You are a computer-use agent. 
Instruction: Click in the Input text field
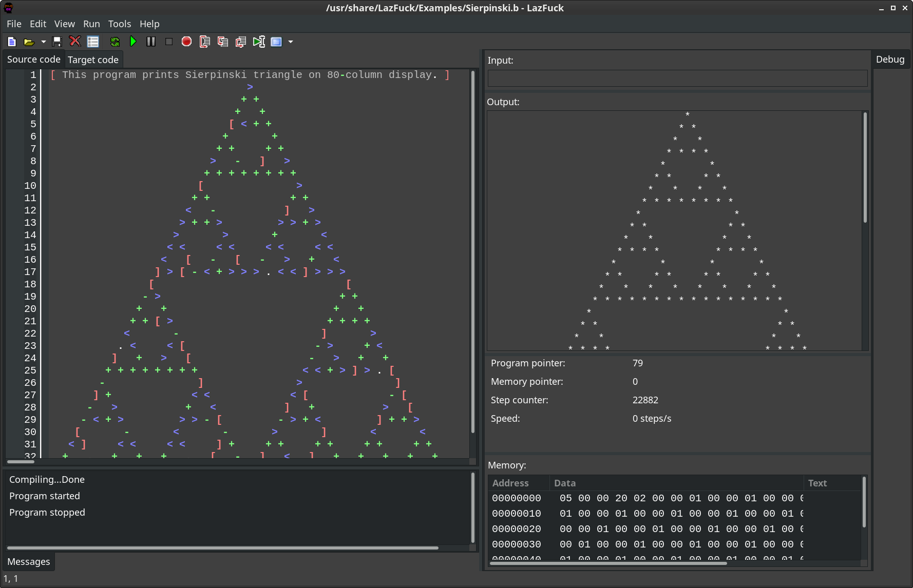pyautogui.click(x=677, y=78)
